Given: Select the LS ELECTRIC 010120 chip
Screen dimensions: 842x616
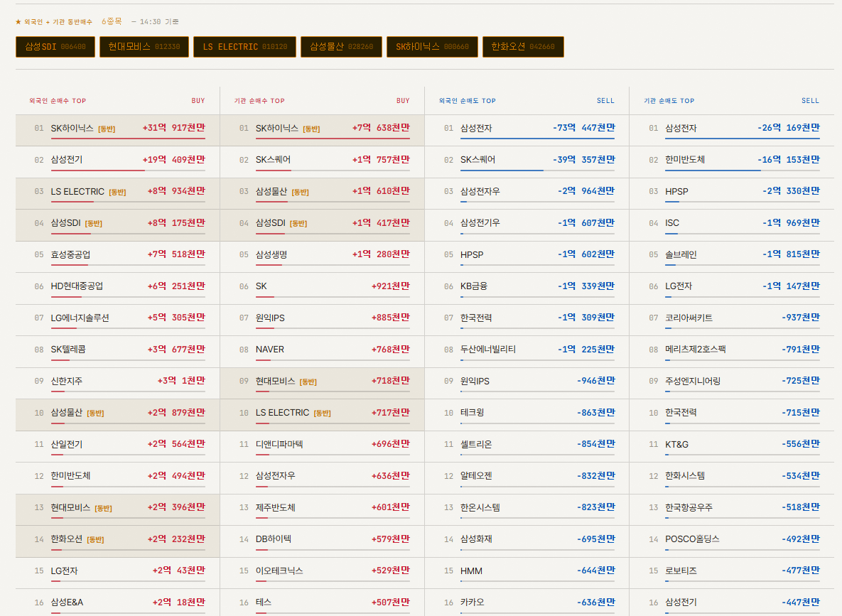Looking at the screenshot, I should pos(245,47).
